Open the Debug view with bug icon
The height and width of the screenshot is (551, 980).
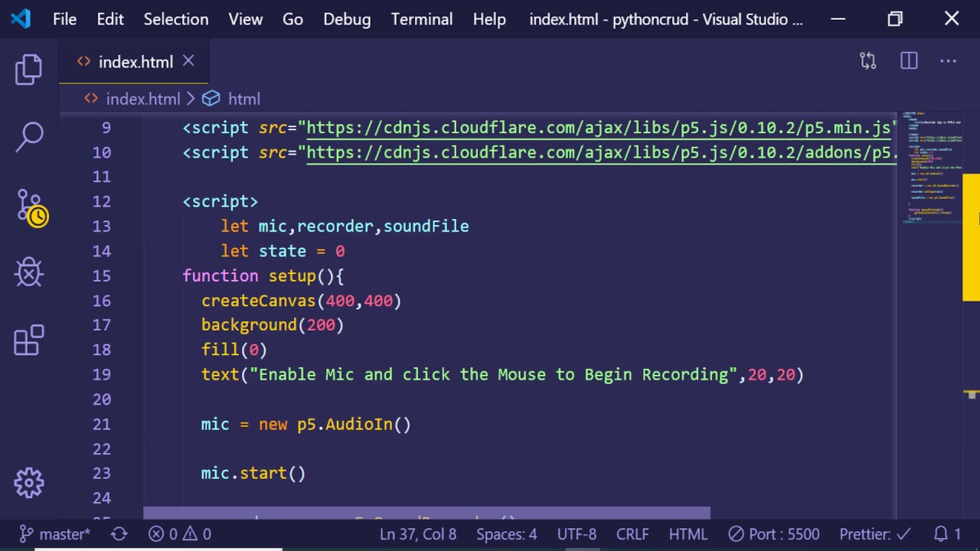[x=29, y=272]
